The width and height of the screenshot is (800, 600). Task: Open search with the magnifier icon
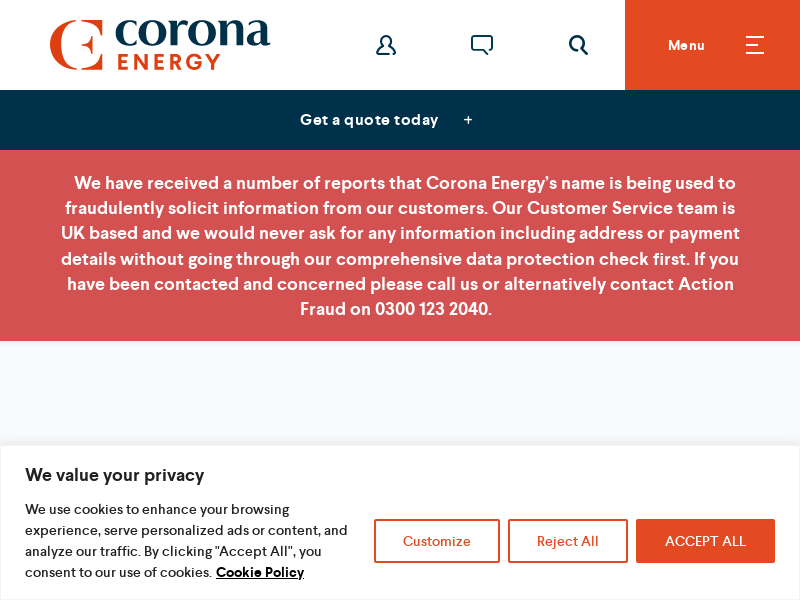tap(578, 45)
